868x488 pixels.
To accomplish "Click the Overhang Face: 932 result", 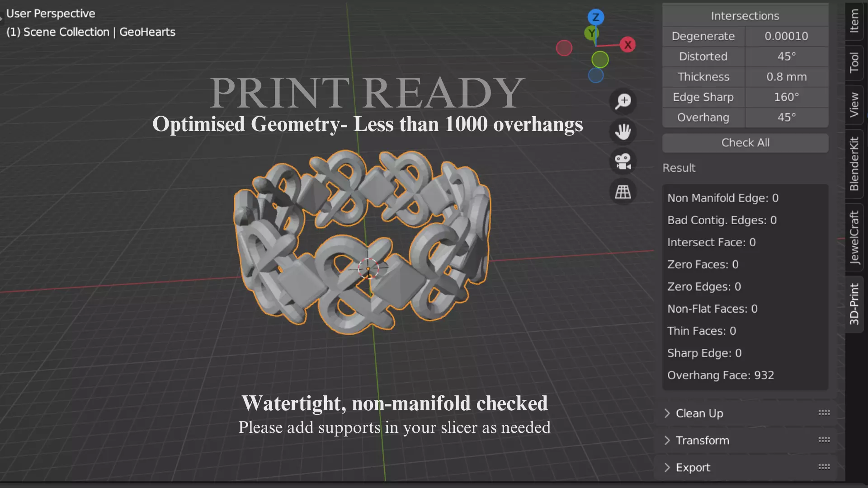I will (x=721, y=375).
